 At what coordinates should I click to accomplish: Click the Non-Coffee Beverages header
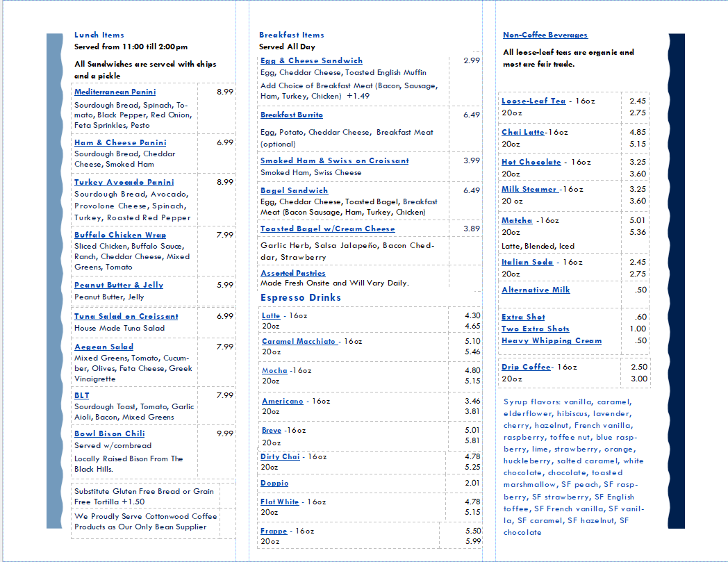(545, 35)
